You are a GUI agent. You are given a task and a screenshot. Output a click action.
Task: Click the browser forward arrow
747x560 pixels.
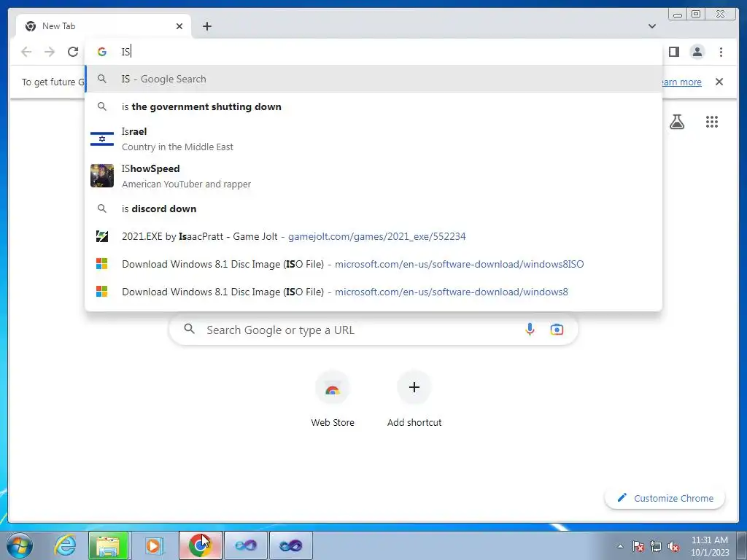coord(50,52)
